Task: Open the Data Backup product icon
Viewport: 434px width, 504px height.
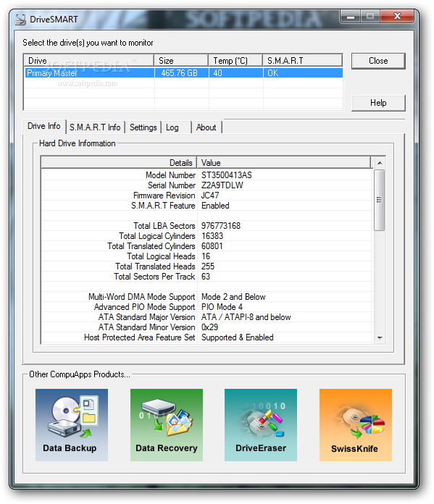Action: tap(72, 425)
